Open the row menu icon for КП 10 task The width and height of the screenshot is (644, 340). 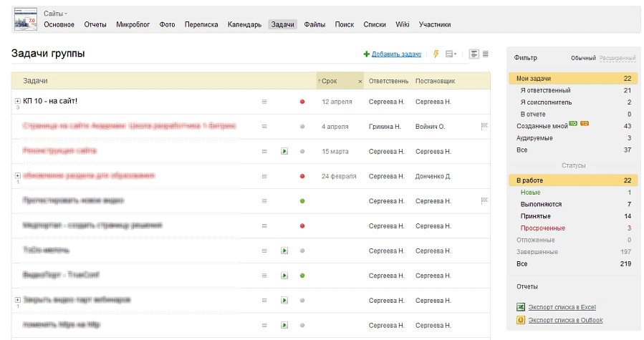click(264, 102)
